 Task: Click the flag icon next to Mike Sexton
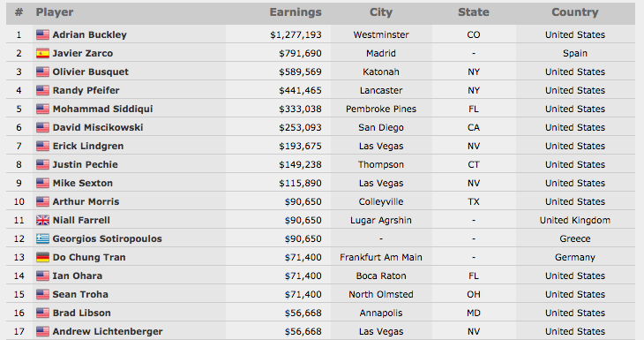[42, 183]
